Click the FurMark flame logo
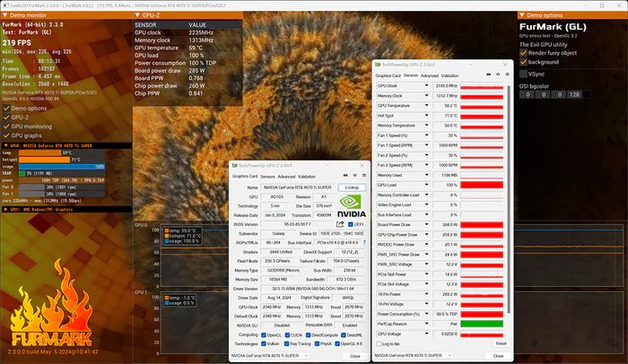The width and height of the screenshot is (628, 364). pos(51,304)
